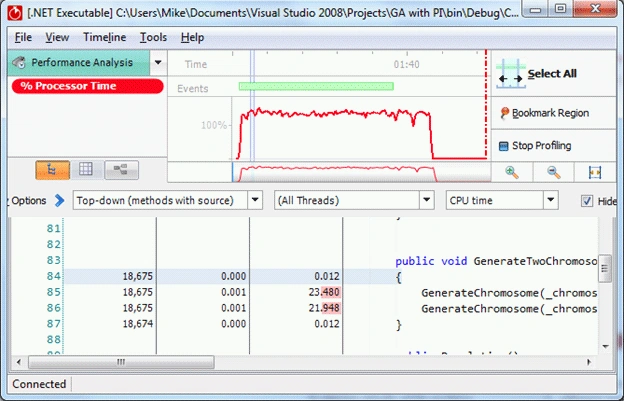Open Top-down (methods with source) dropdown

click(x=168, y=200)
